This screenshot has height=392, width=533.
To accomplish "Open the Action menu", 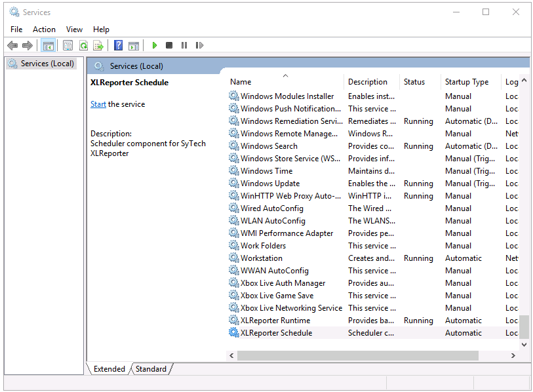I will [x=44, y=29].
